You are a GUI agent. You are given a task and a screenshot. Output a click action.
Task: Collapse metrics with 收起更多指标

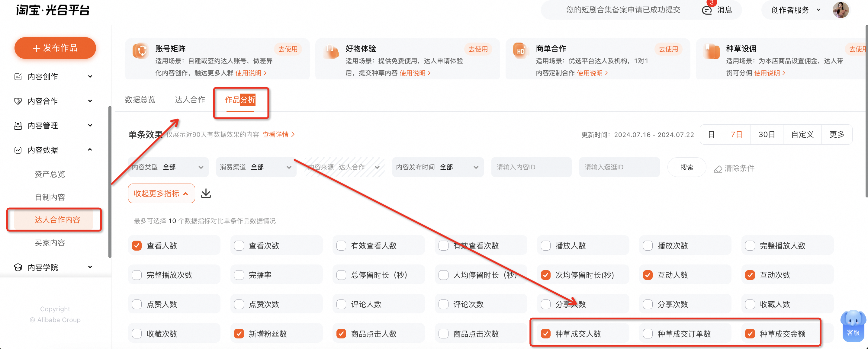[x=161, y=193]
